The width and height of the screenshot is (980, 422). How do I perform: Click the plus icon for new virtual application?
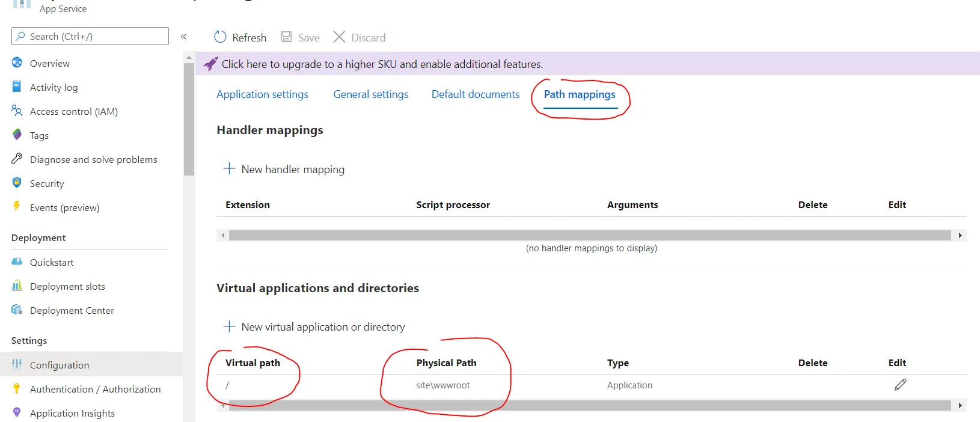coord(229,326)
